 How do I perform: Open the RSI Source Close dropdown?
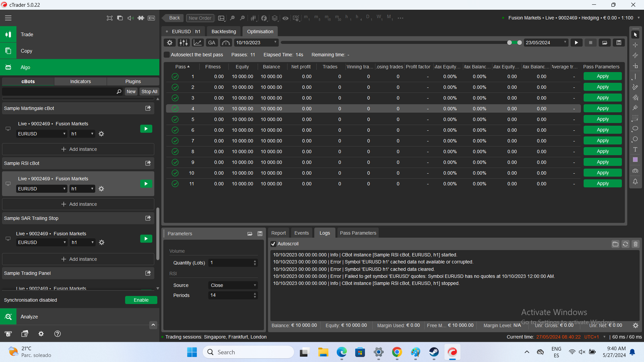(x=233, y=285)
